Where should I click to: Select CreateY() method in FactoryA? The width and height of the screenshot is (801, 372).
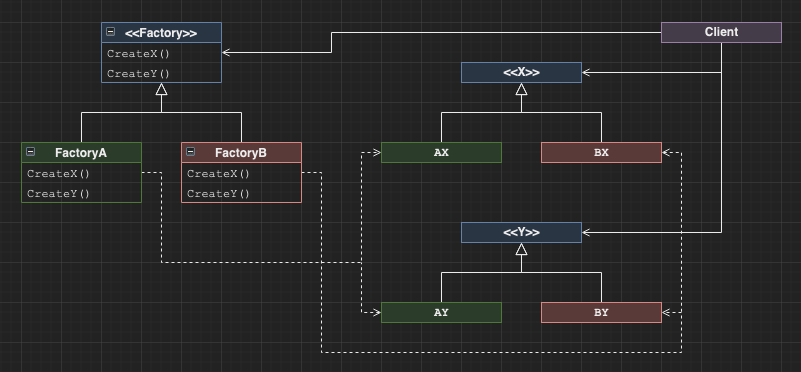(x=81, y=193)
